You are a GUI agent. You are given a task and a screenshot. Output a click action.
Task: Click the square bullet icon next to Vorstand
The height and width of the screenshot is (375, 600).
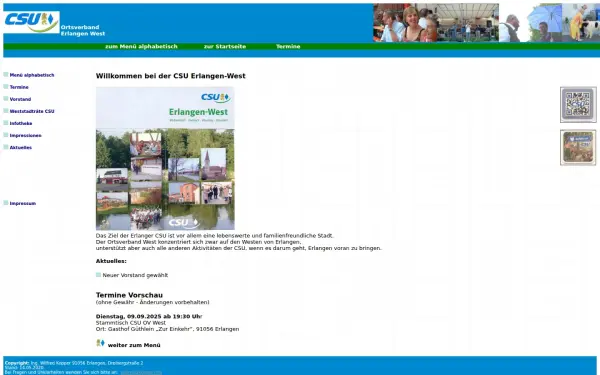pyautogui.click(x=6, y=99)
